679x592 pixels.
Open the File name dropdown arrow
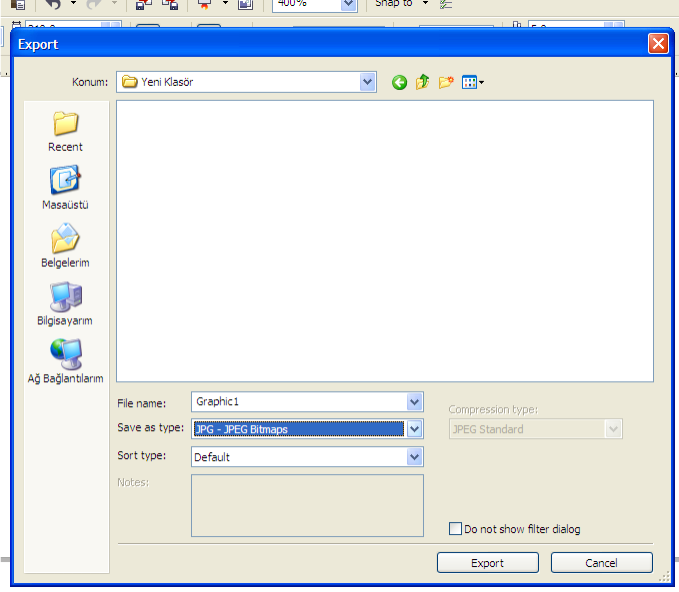click(414, 402)
